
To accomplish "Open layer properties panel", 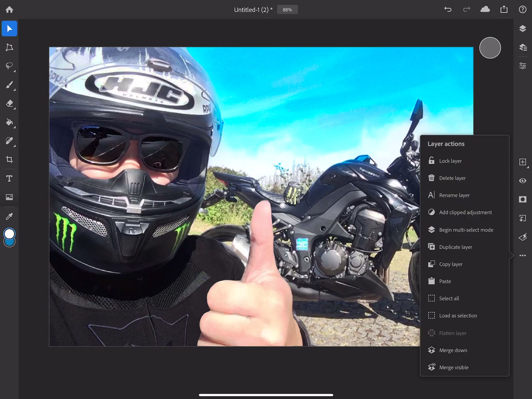I will point(522,66).
